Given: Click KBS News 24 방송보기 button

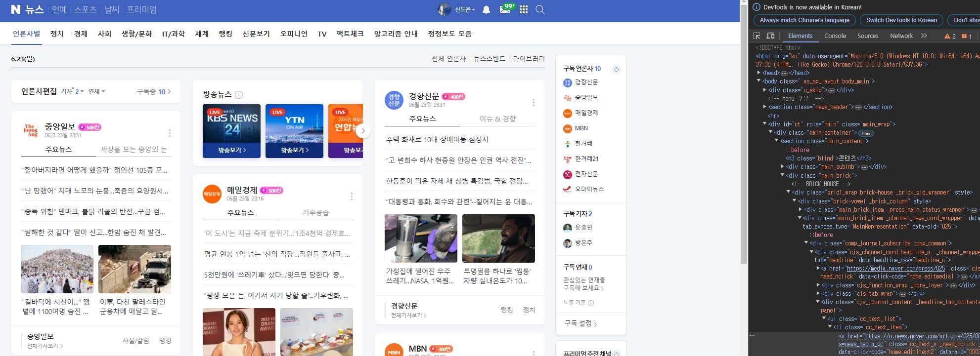Looking at the screenshot, I should pos(231,150).
